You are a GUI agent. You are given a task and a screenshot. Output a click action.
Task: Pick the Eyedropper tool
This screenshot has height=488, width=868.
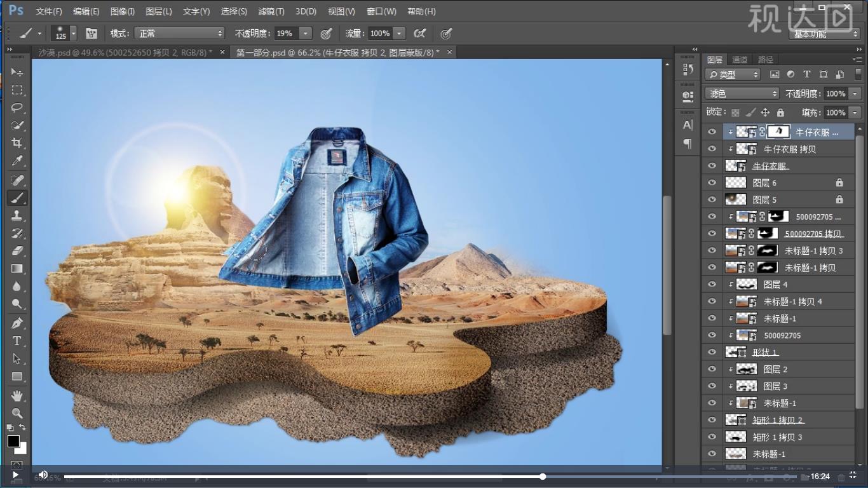click(x=17, y=161)
